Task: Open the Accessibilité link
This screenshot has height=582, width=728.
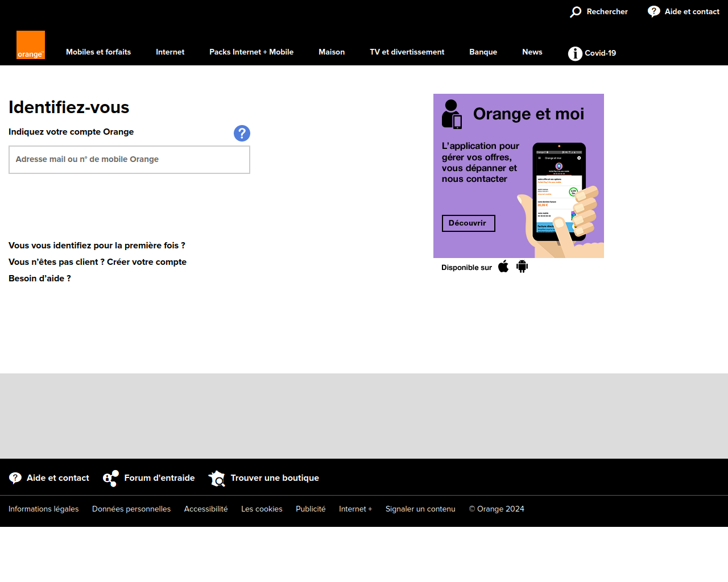Action: pos(206,509)
